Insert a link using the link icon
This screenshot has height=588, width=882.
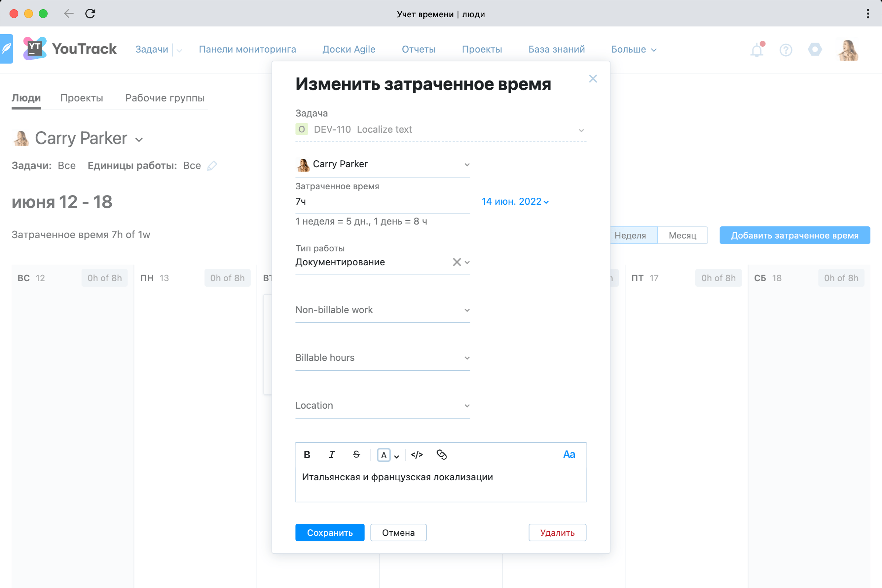coord(442,455)
